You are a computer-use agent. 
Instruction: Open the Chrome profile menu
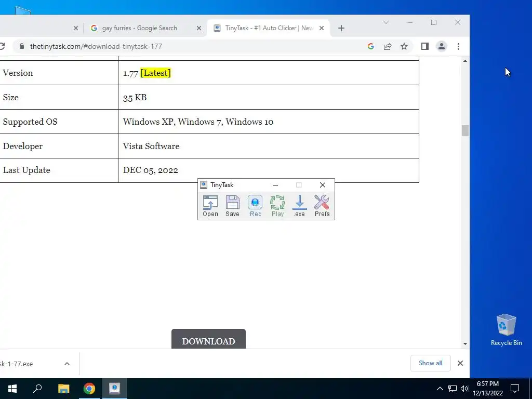[442, 46]
